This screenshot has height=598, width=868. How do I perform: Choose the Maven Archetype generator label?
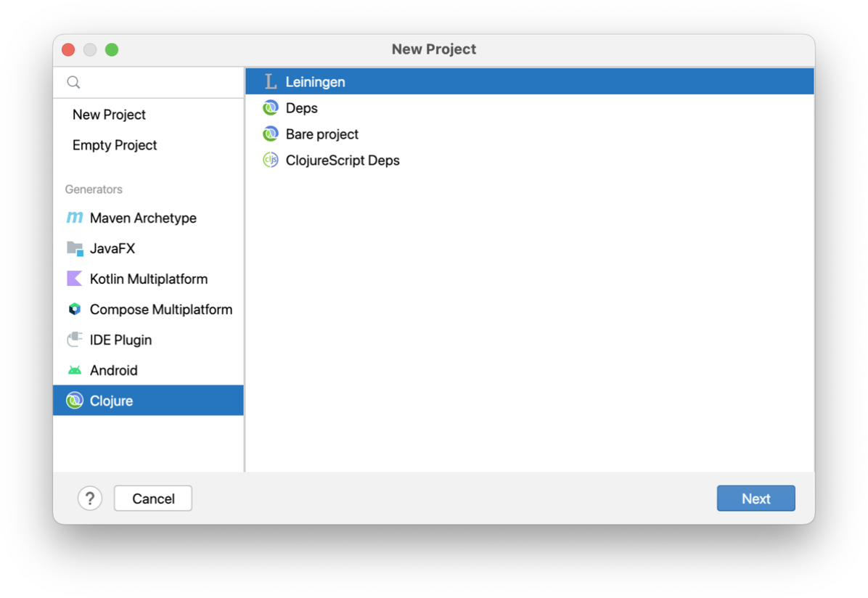(x=143, y=218)
